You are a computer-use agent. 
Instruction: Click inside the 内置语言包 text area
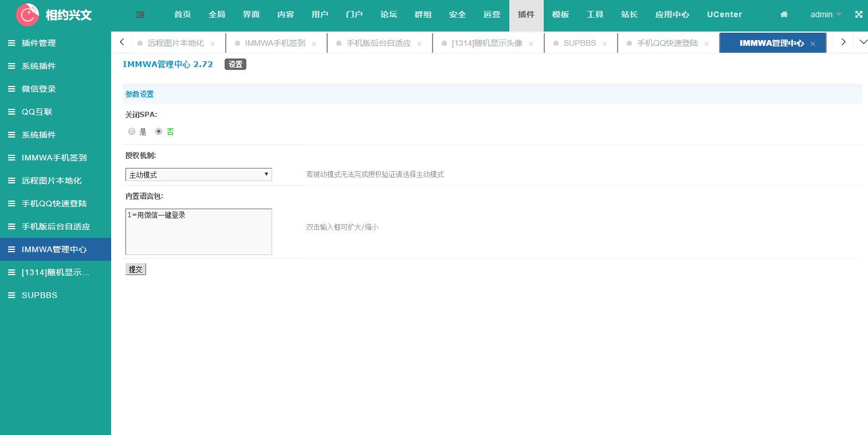coord(198,232)
